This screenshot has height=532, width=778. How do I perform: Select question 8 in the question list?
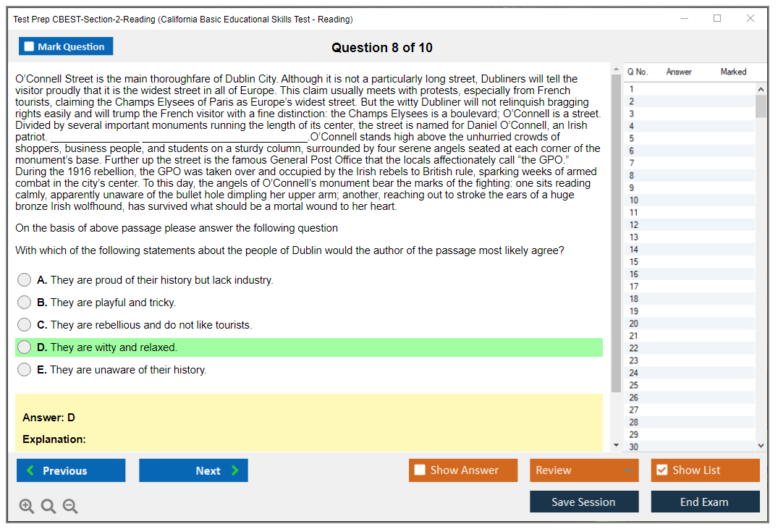point(632,175)
